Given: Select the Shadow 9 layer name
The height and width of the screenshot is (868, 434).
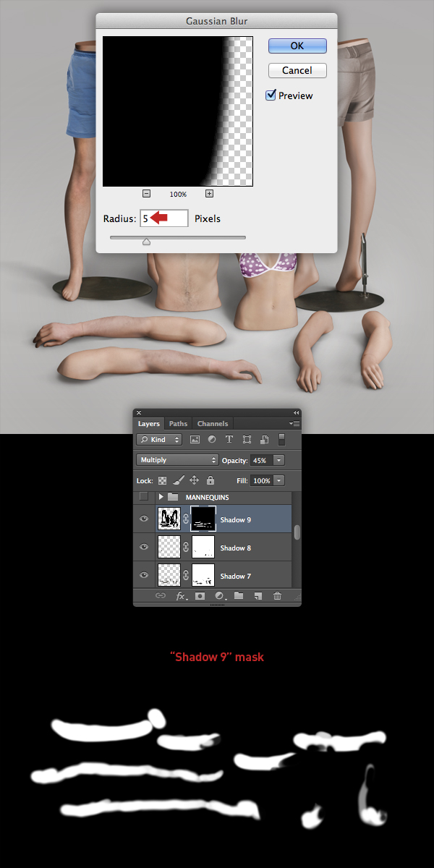Looking at the screenshot, I should click(236, 519).
